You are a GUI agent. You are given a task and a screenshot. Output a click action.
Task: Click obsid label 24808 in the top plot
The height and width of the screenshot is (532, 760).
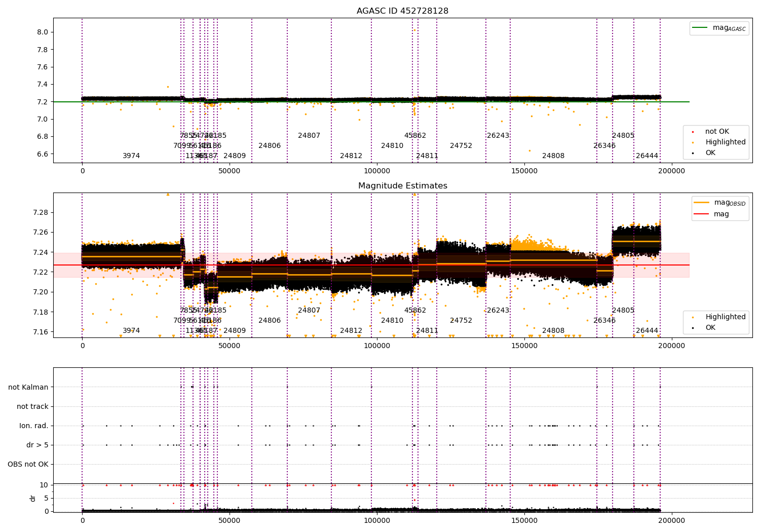(x=553, y=156)
